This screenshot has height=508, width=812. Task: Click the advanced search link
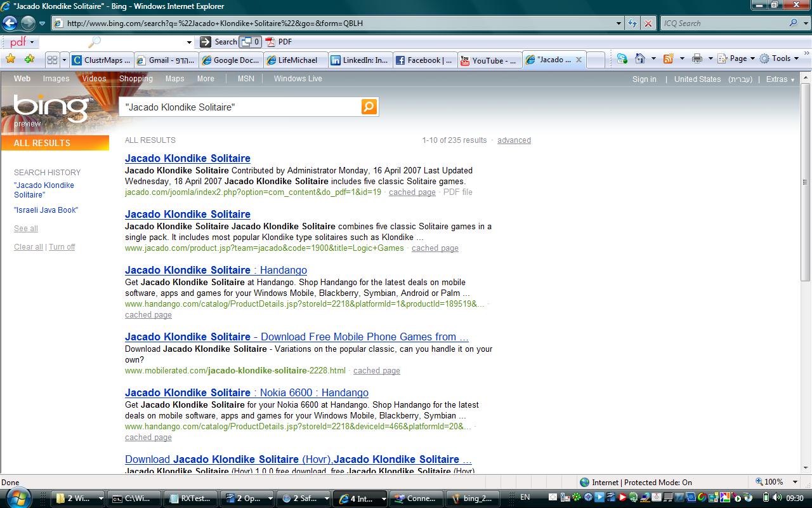514,140
